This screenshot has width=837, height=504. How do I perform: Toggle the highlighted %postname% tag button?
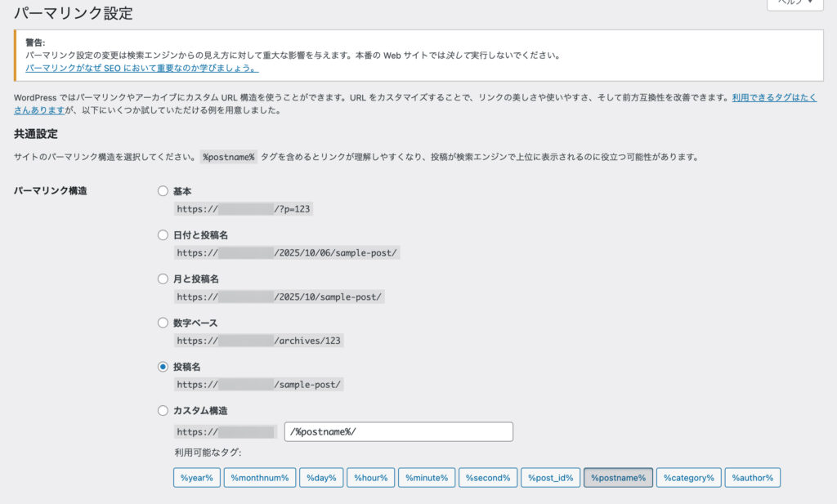tap(618, 478)
